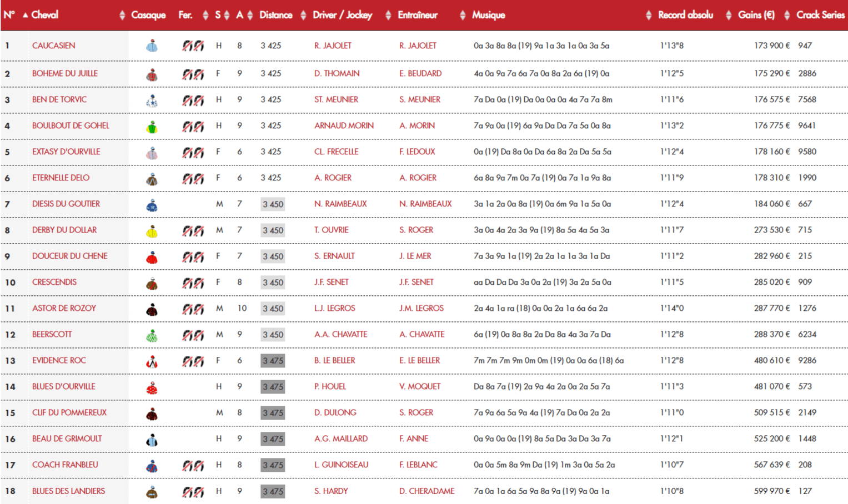Click the jockey silk icon for BOHEME DU JUILLE
The image size is (848, 504).
(x=152, y=74)
